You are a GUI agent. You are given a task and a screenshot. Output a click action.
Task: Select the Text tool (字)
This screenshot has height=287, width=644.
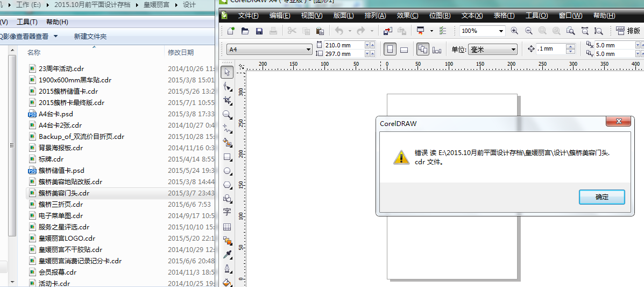[227, 212]
